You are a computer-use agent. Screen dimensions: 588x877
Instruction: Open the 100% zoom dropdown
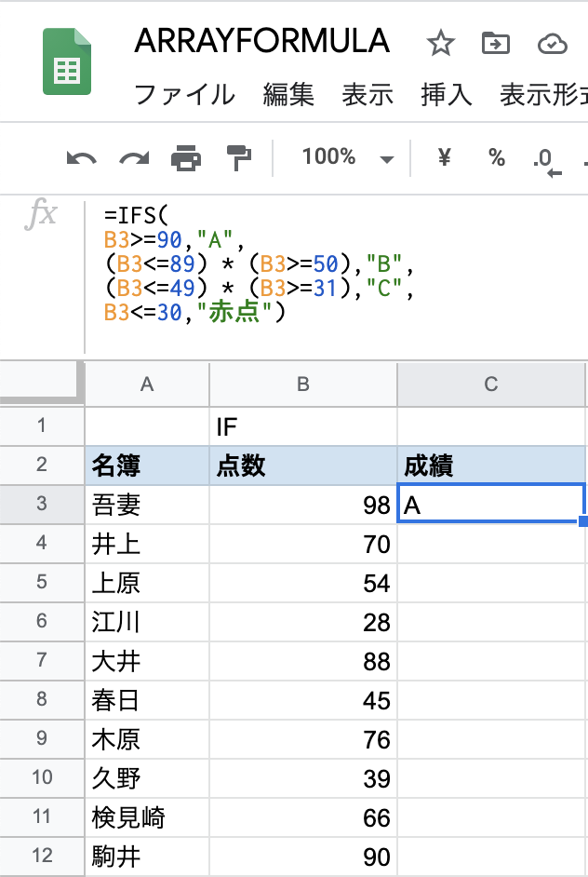coord(347,157)
